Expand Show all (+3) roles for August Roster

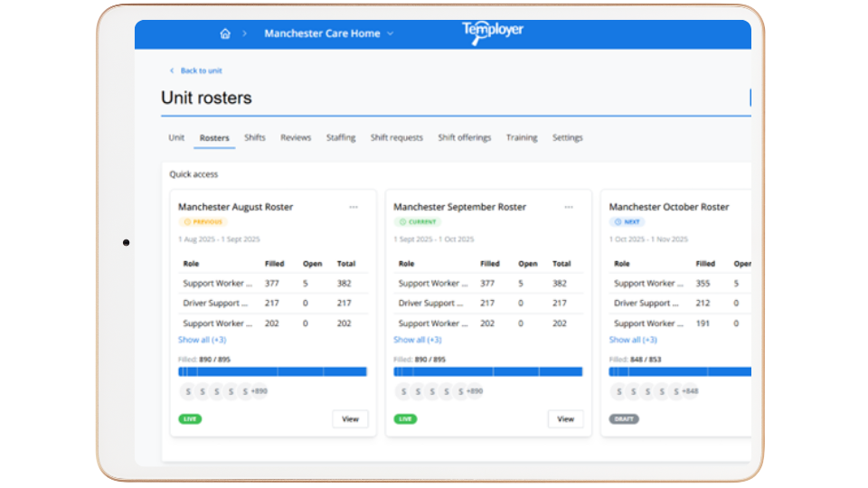point(202,340)
